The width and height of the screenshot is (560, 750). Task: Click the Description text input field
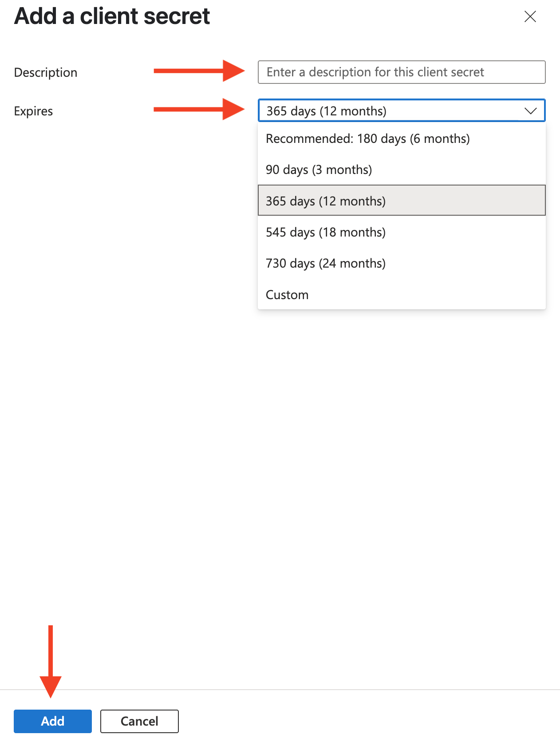402,72
